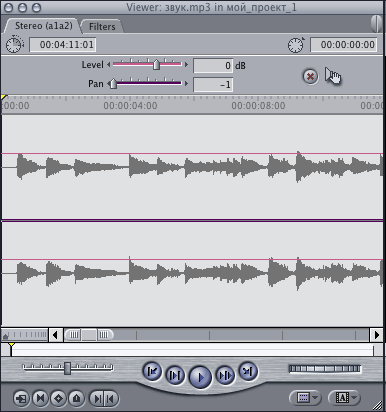Grab the speaker drag hand icon
This screenshot has width=386, height=412.
click(333, 76)
